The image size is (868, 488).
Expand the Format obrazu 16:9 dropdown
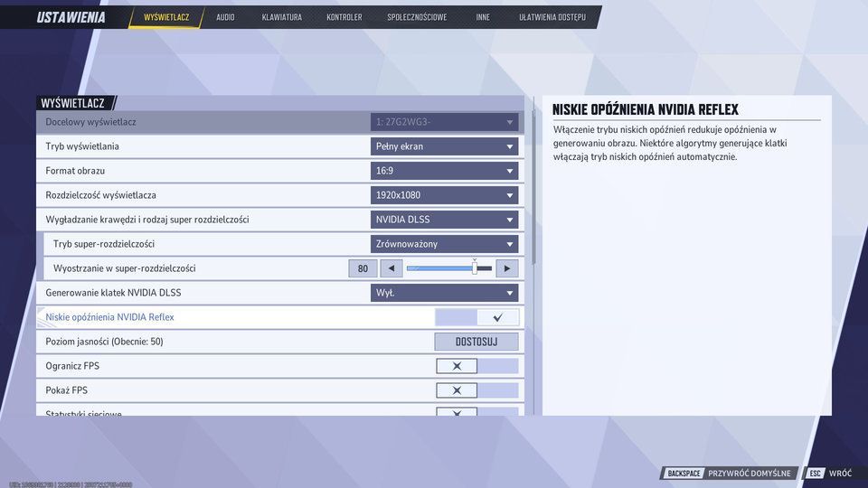click(x=445, y=171)
